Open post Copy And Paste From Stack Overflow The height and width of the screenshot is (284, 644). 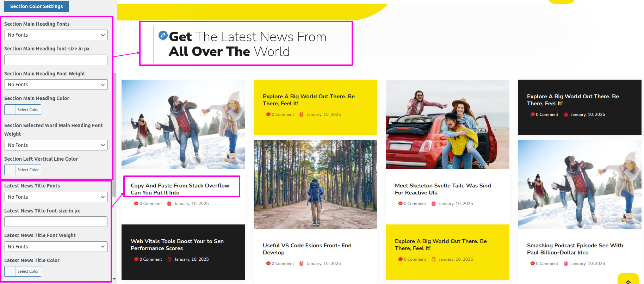(180, 189)
